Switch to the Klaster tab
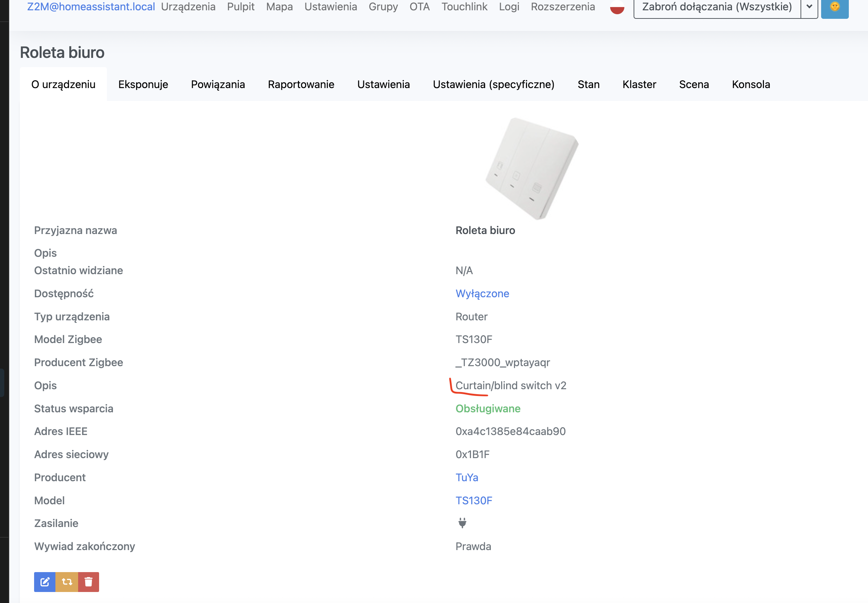868x603 pixels. pos(639,84)
